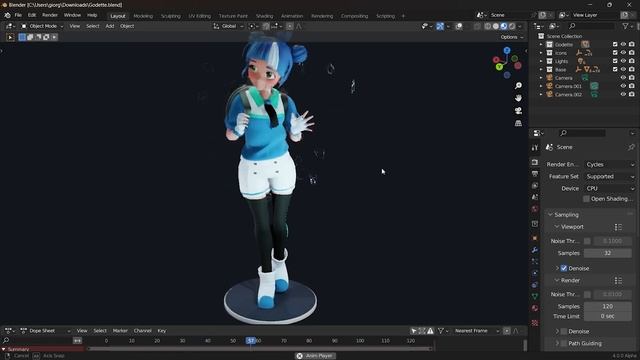The image size is (640, 360).
Task: Open the Tool properties tab icon
Action: [535, 147]
